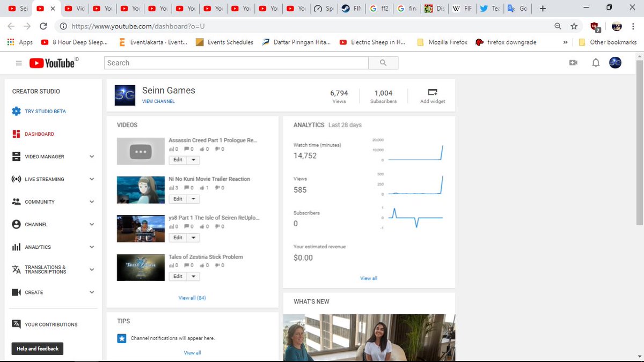Switch to the Google Translate browser tab
Viewport: 644px width, 362px height.
(x=517, y=9)
